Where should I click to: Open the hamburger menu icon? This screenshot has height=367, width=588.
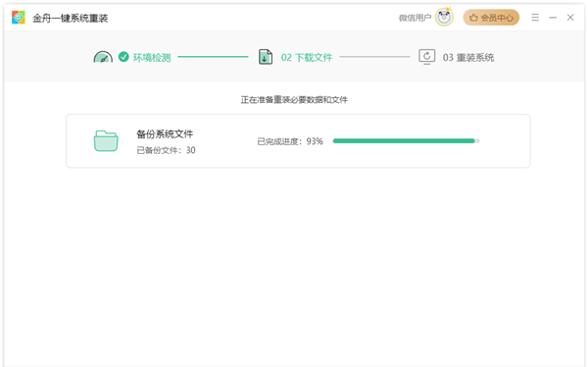[535, 18]
